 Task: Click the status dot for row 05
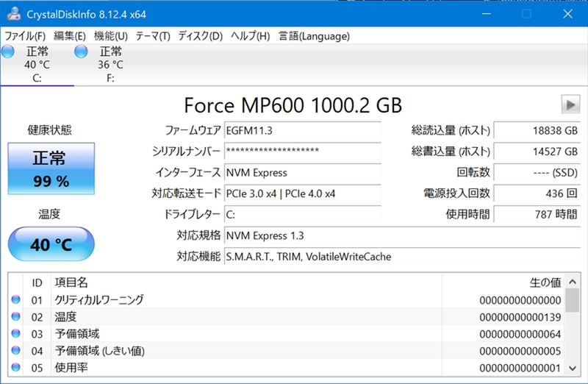coord(15,367)
